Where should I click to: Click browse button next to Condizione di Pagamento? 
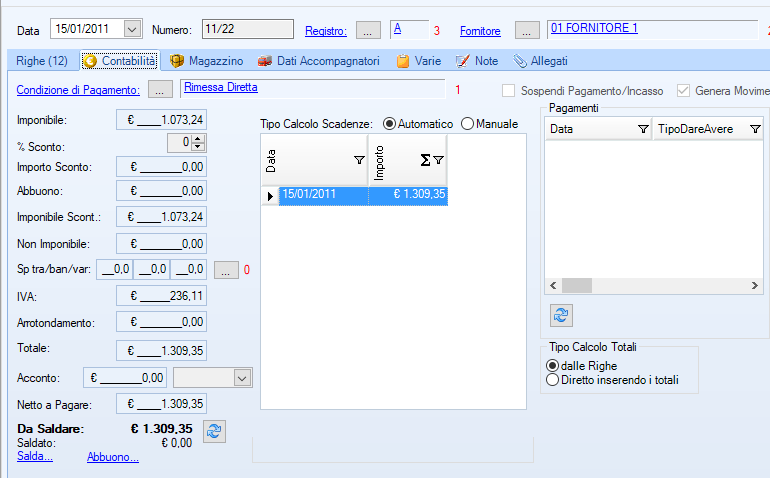pyautogui.click(x=160, y=90)
